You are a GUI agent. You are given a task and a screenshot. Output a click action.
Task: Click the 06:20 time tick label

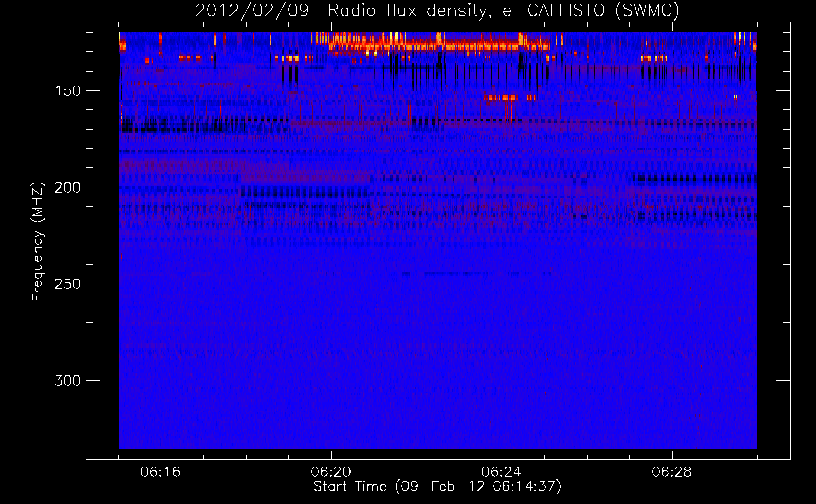coord(331,472)
